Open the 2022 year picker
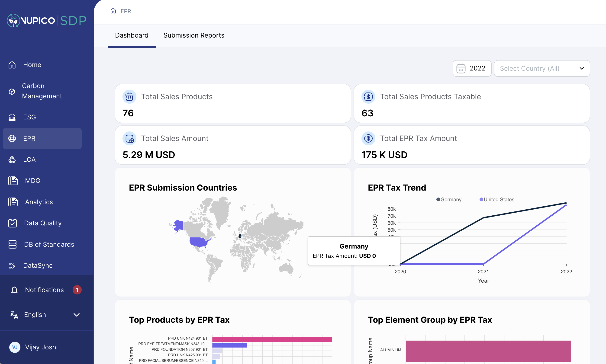606x364 pixels. tap(472, 68)
